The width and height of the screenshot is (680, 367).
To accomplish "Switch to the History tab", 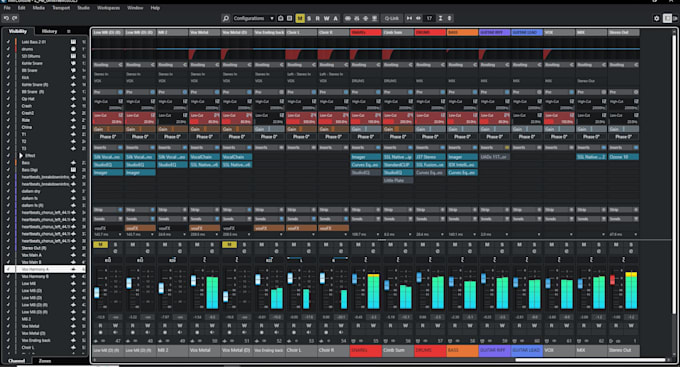I will pos(49,31).
